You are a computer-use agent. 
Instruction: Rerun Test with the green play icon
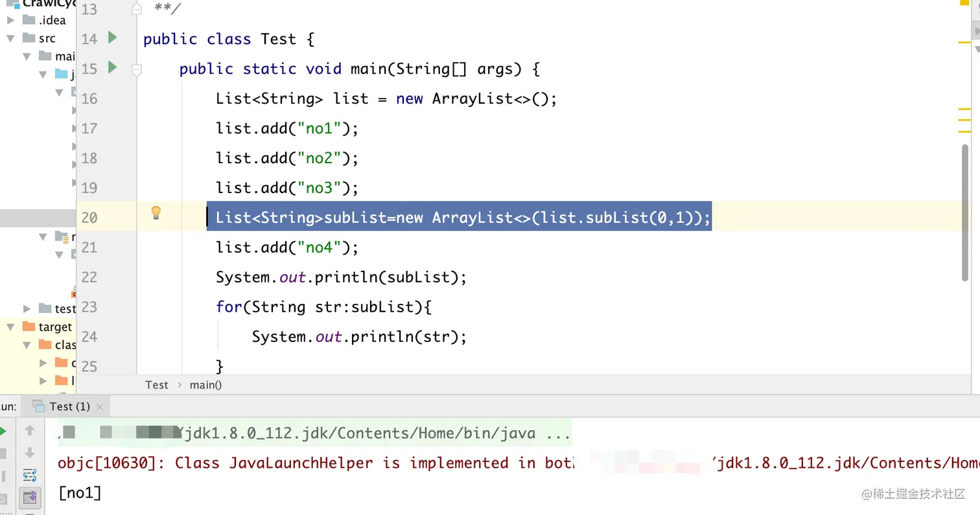(3, 431)
